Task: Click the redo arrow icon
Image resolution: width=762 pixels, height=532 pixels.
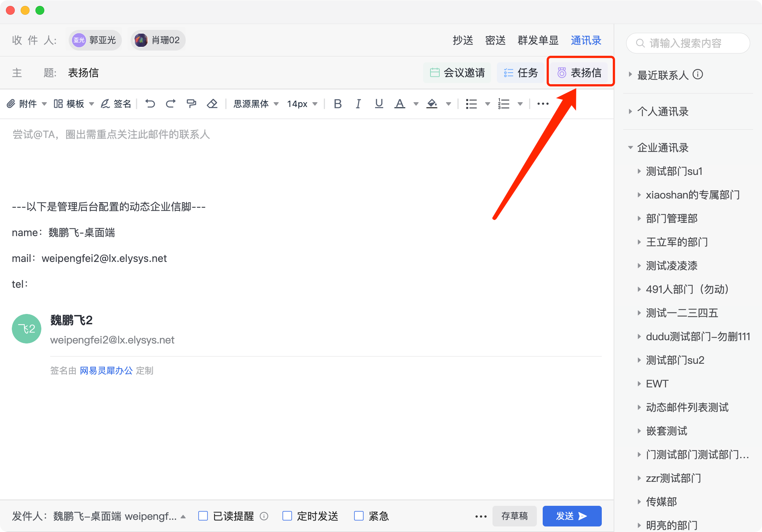Action: point(170,104)
